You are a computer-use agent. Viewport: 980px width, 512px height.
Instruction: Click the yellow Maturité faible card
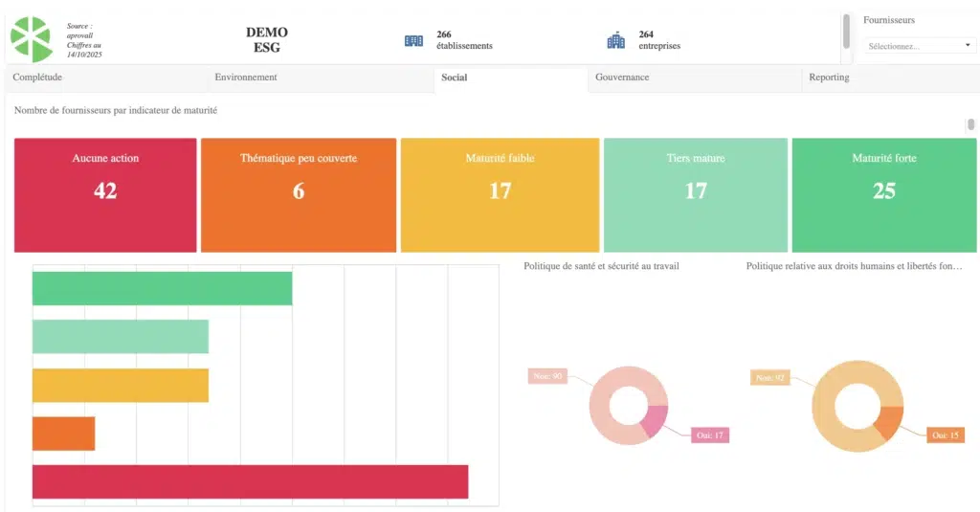500,195
